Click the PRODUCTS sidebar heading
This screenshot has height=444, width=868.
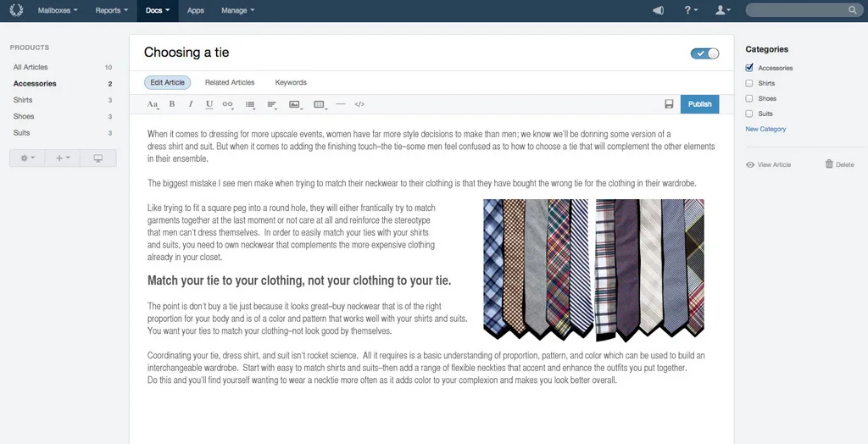coord(30,47)
